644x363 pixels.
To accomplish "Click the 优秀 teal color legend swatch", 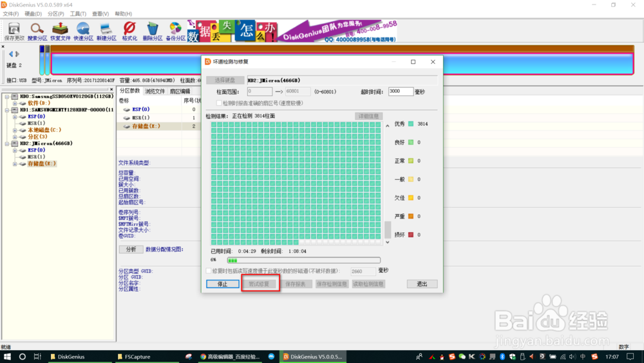I will click(x=411, y=124).
